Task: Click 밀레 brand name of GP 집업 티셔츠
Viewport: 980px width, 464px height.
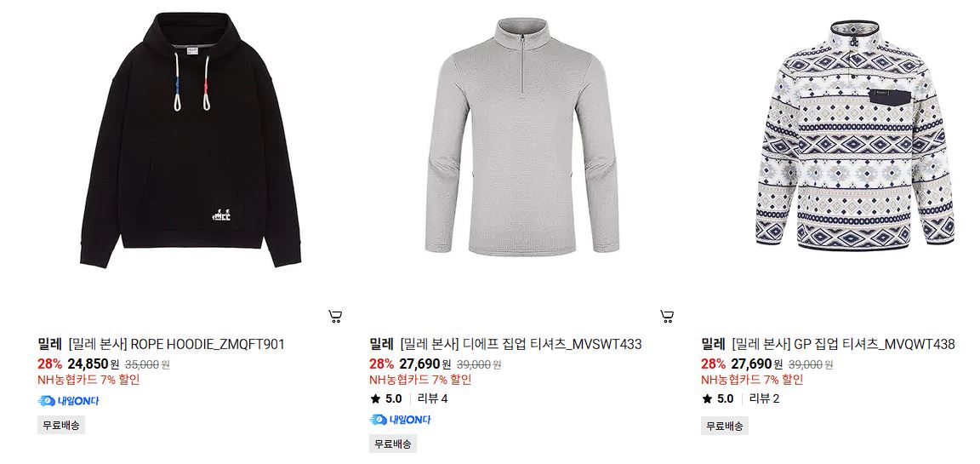Action: pos(713,344)
